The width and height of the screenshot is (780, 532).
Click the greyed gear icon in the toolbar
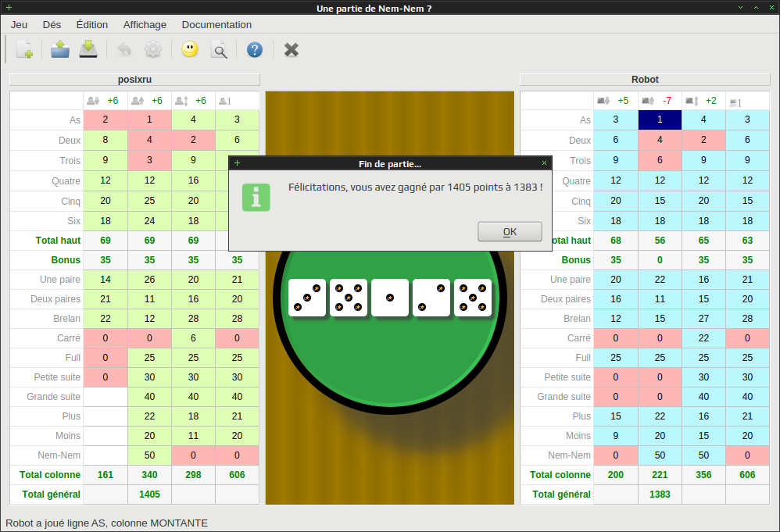(x=153, y=49)
